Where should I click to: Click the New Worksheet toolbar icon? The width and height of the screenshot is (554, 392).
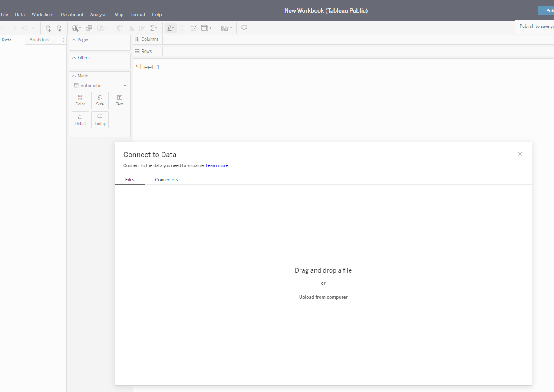pos(76,28)
